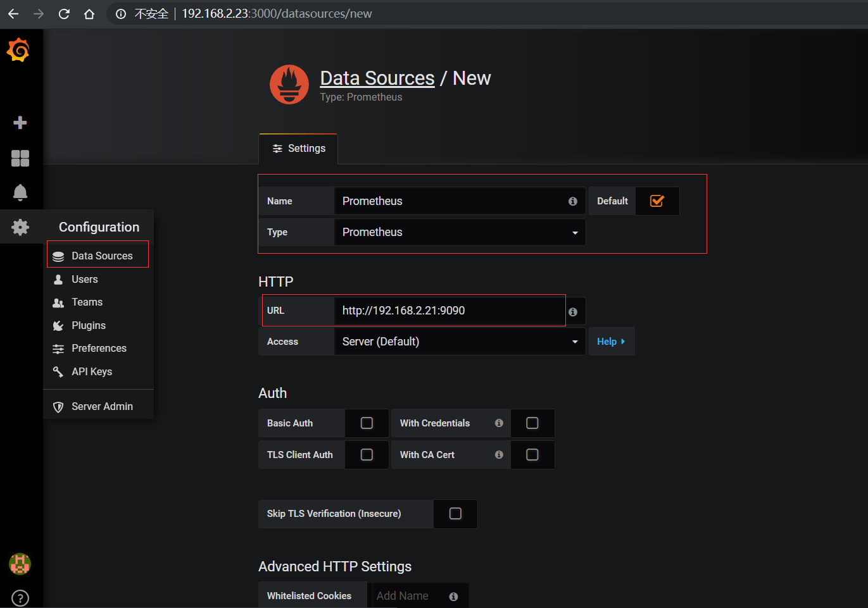Viewport: 868px width, 608px height.
Task: Reload the page in the browser
Action: click(64, 14)
